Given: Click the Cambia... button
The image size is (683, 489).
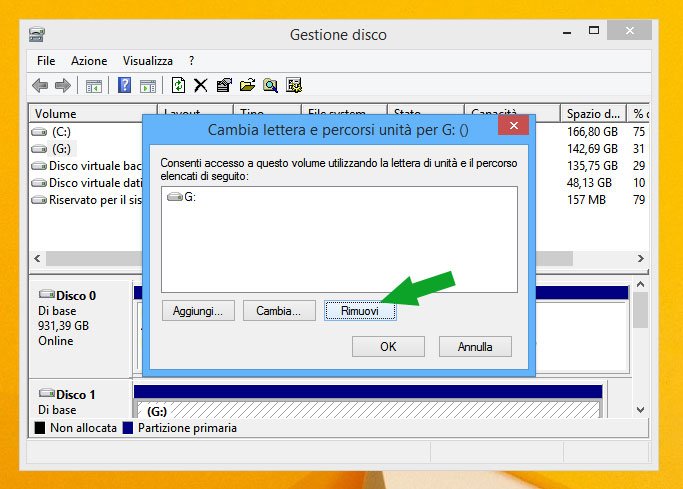Looking at the screenshot, I should coord(279,310).
